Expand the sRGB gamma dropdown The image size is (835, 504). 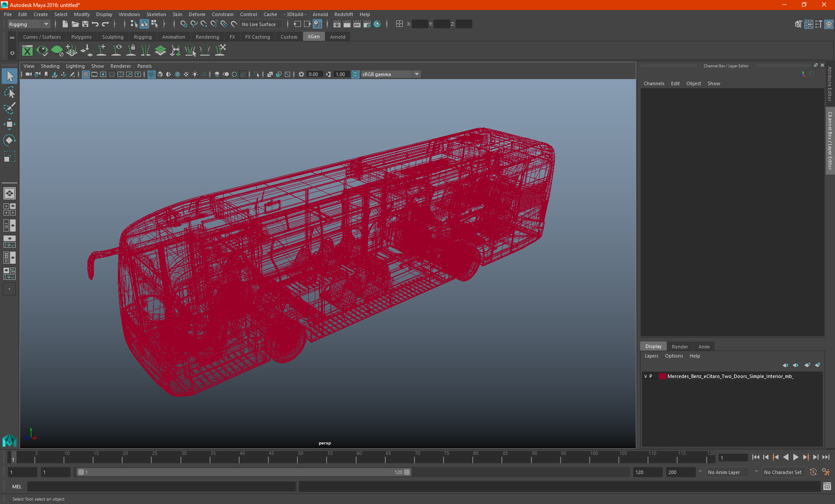pyautogui.click(x=417, y=74)
